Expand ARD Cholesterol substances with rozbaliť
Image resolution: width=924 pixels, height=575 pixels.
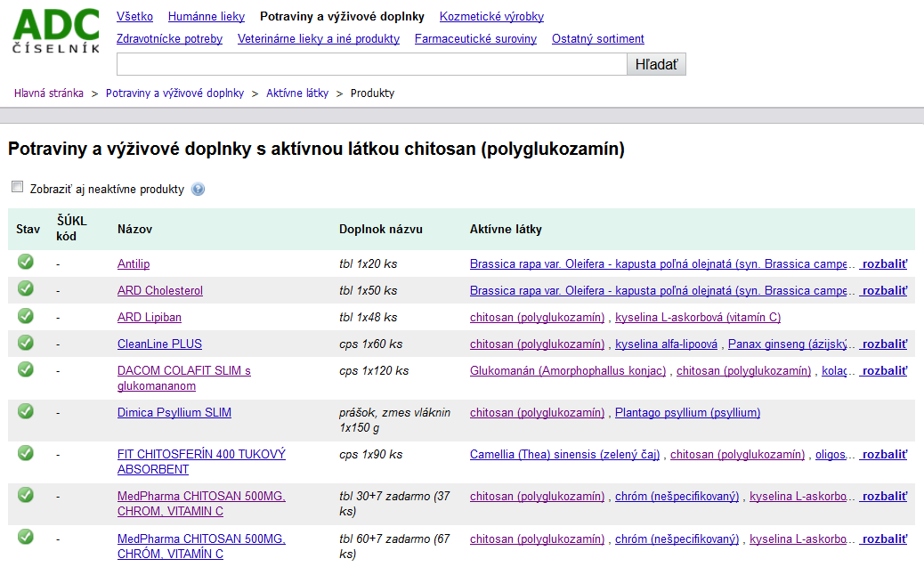click(x=883, y=290)
